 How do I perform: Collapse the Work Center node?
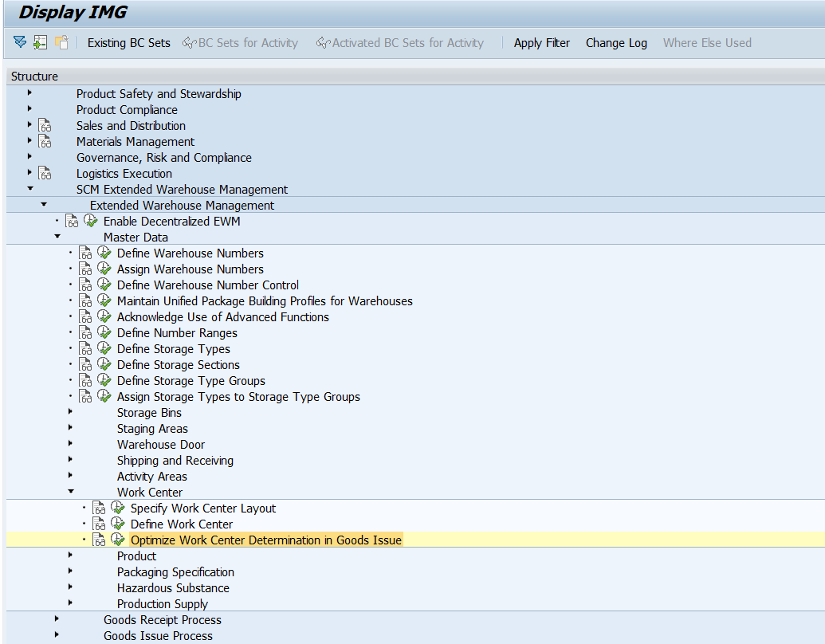click(x=71, y=491)
